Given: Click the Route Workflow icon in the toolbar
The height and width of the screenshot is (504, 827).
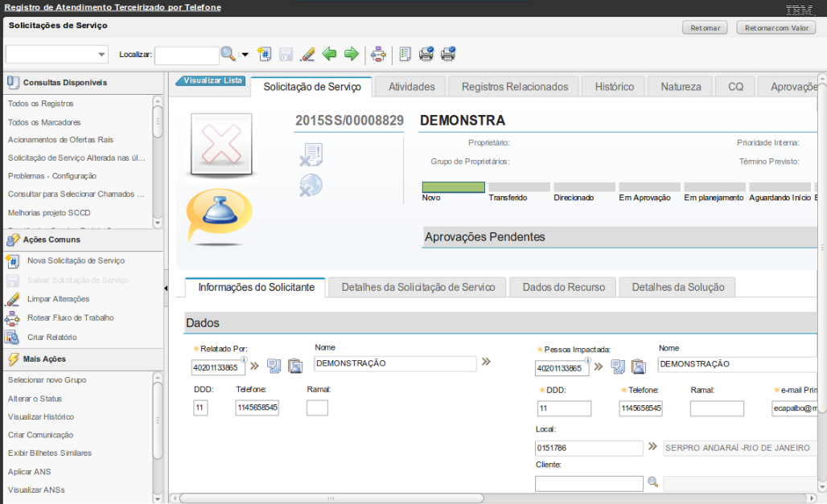Looking at the screenshot, I should click(378, 54).
